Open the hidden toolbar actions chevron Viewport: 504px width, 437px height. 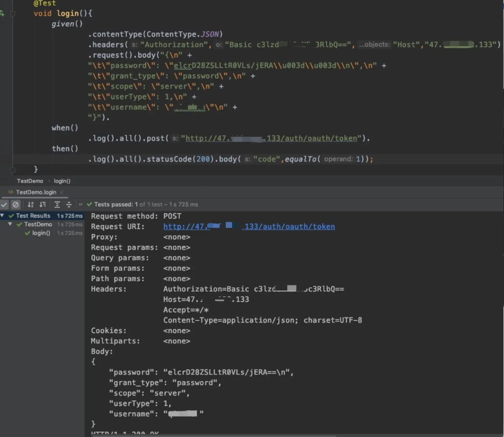click(80, 204)
